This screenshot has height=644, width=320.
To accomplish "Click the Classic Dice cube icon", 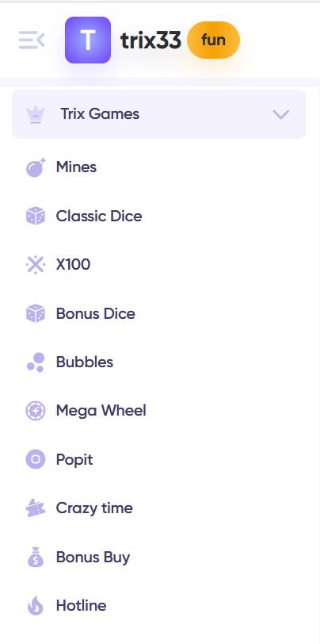I will tap(36, 216).
